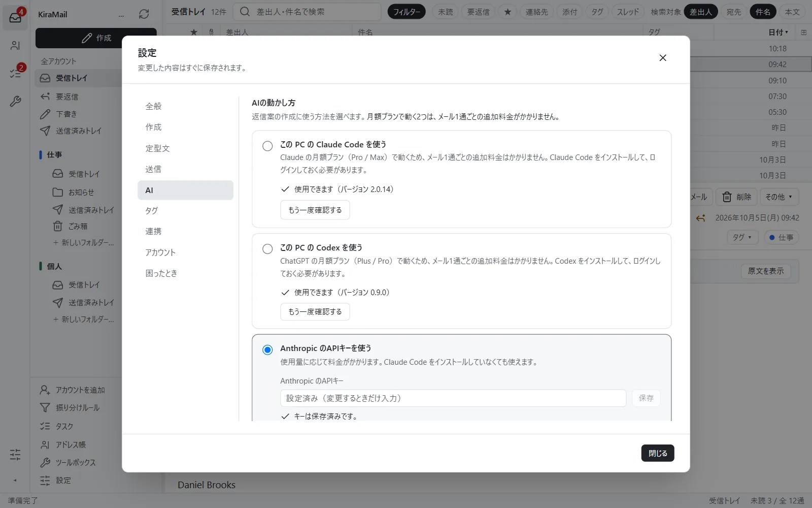
Task: Open the タグ dropdown in the message pane
Action: pos(742,237)
